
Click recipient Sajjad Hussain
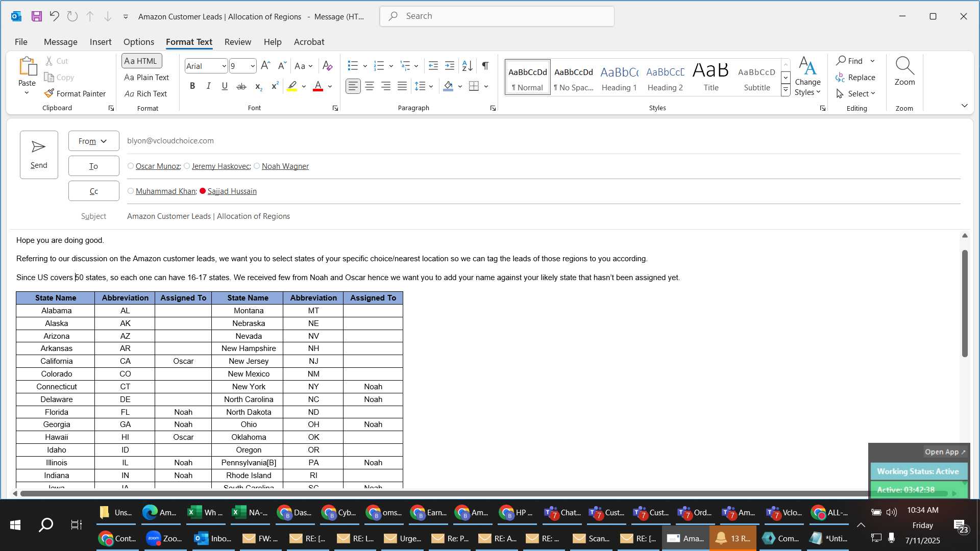[232, 191]
